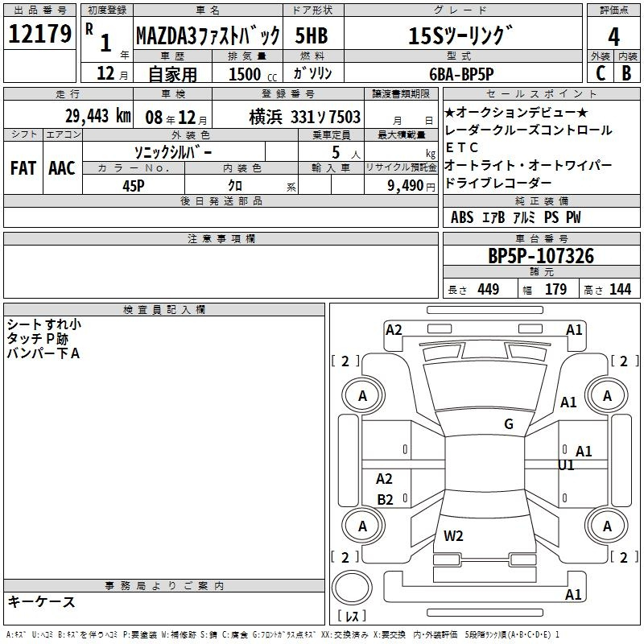Viewport: 644px width, 644px height.
Task: Click the air conditioner value AAC
Action: (x=62, y=168)
